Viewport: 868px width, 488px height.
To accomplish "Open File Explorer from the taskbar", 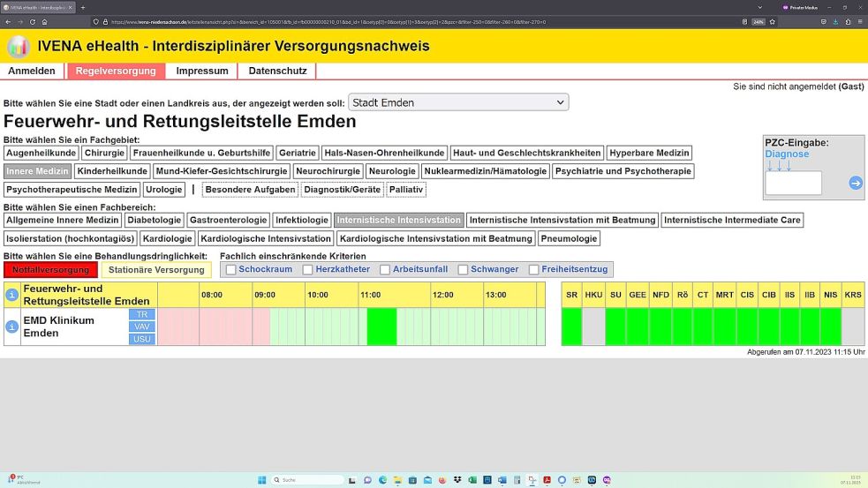I will (397, 480).
